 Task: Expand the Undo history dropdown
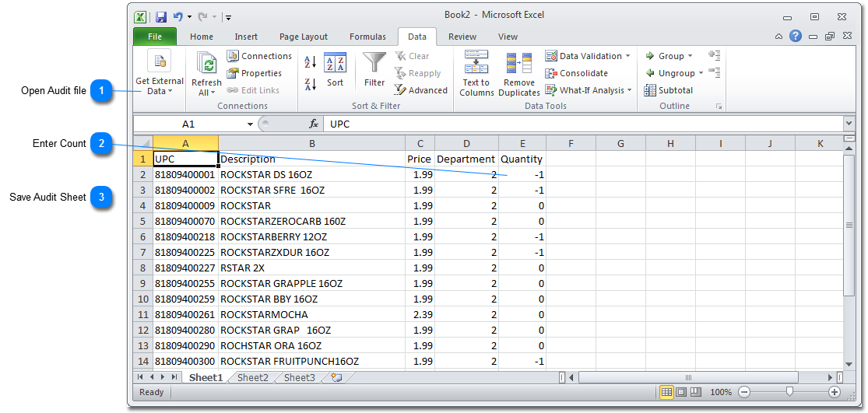point(188,17)
